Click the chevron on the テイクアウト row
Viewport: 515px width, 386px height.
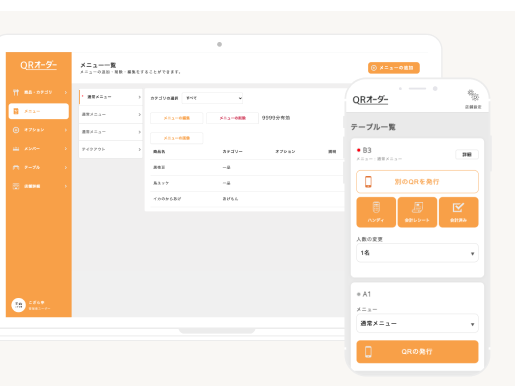coord(139,149)
